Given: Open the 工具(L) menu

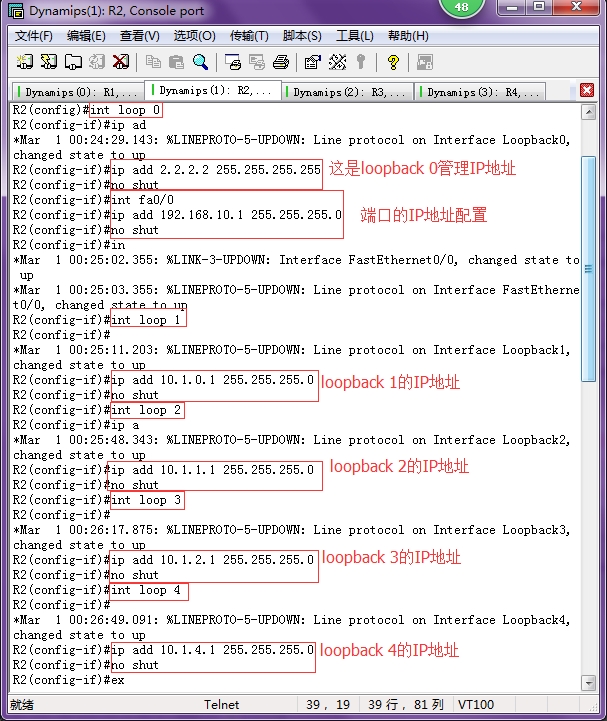Looking at the screenshot, I should point(355,36).
